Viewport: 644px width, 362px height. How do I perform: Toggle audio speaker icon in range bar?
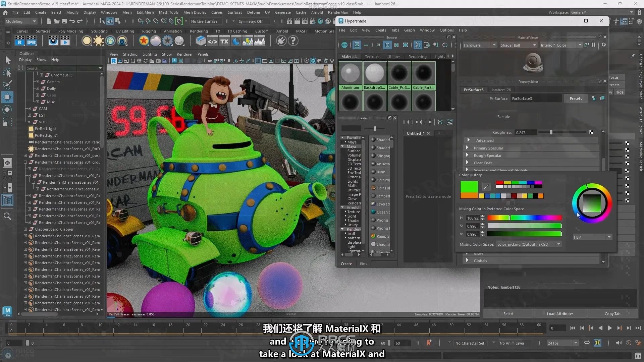click(619, 343)
